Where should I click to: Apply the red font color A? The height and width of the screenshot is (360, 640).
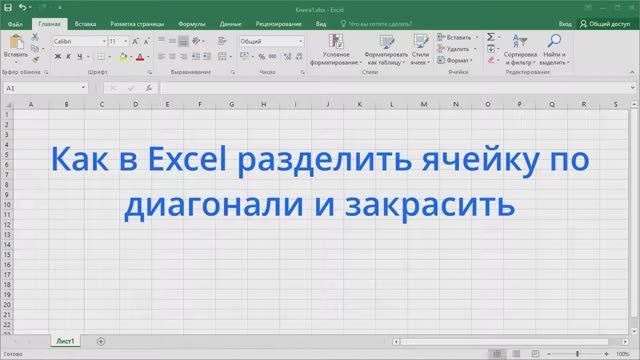click(140, 57)
